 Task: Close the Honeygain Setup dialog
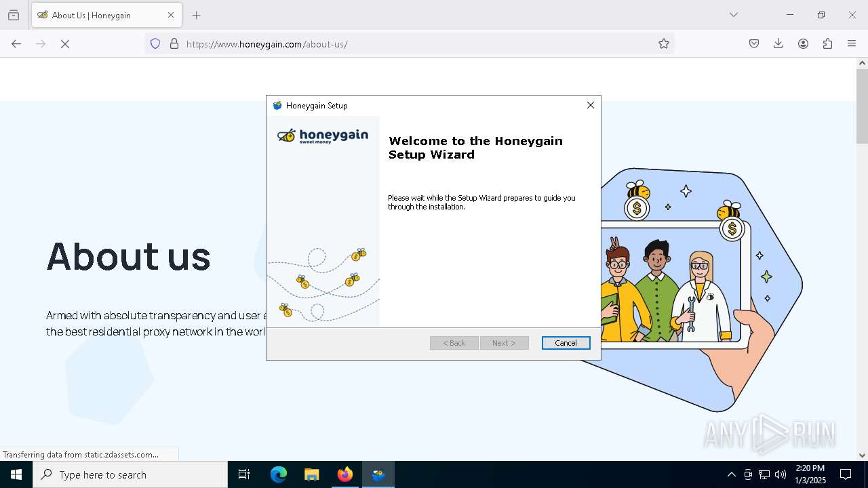[x=591, y=105]
